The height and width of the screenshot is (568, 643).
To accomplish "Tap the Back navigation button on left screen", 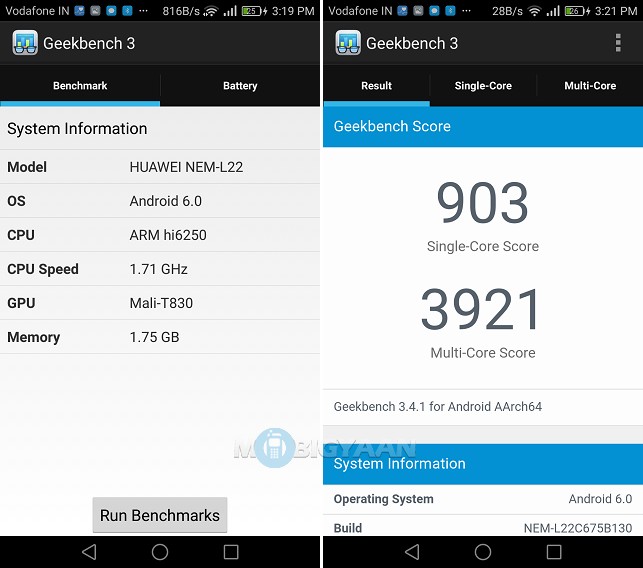I will tap(89, 552).
